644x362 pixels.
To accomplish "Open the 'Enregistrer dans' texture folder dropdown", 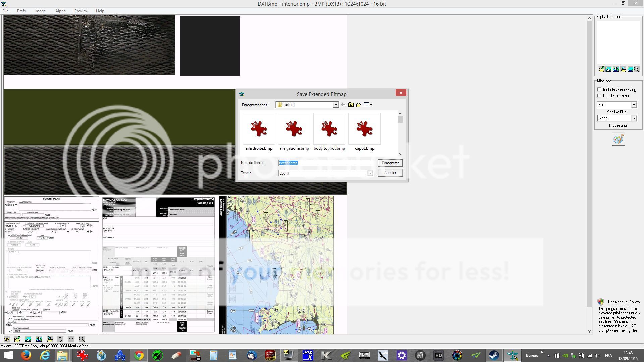I will [x=336, y=105].
